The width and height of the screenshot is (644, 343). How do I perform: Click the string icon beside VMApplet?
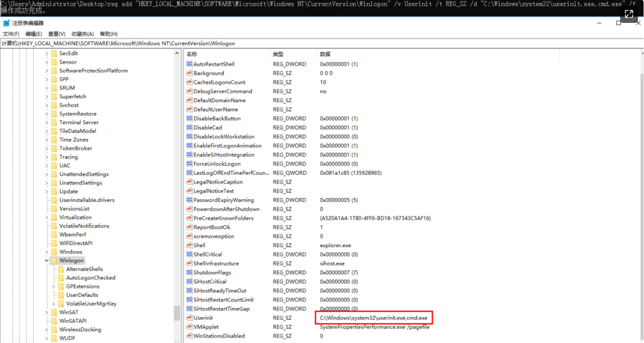189,327
